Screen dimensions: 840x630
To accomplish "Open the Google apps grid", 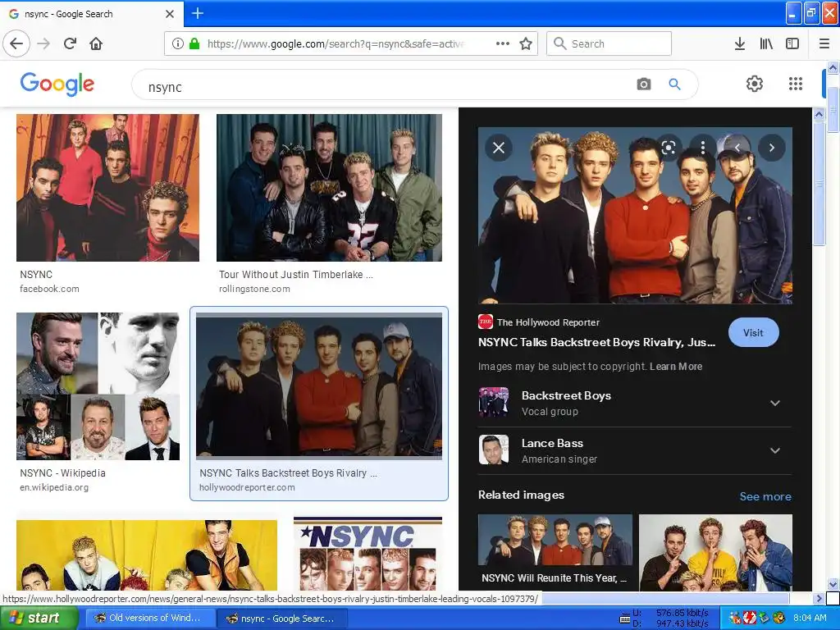I will pyautogui.click(x=796, y=84).
